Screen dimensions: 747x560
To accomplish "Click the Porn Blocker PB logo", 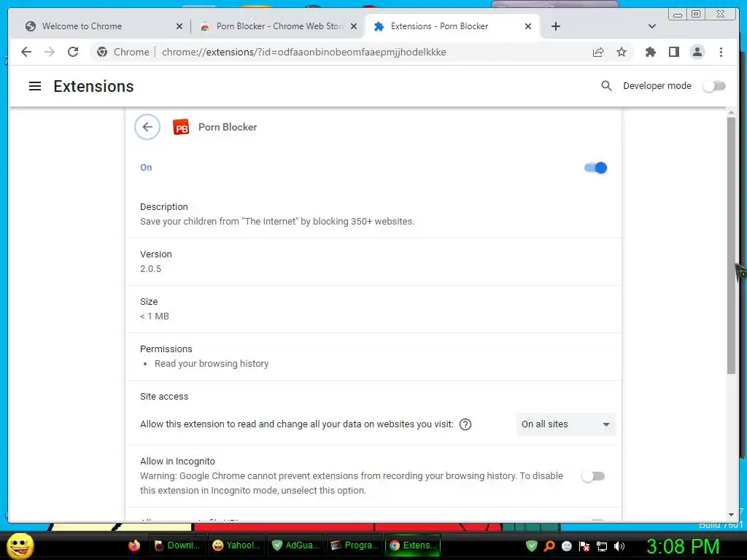I will tap(181, 127).
